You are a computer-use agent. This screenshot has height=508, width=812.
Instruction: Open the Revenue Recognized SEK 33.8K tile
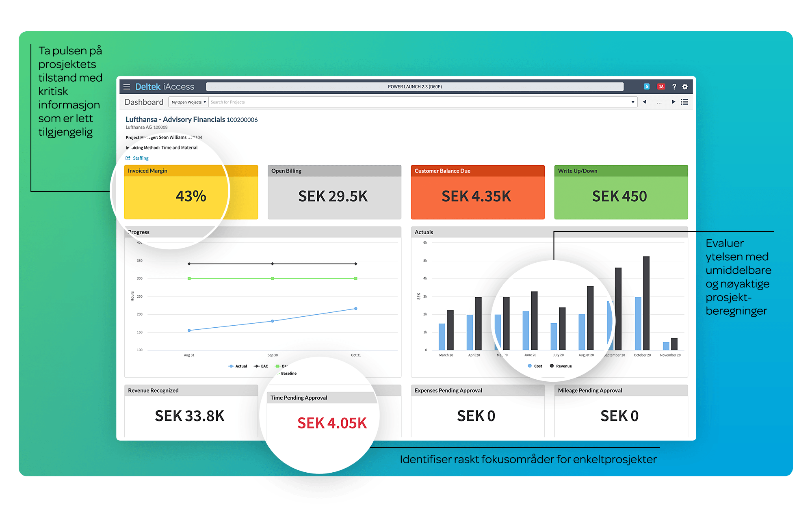click(x=191, y=411)
